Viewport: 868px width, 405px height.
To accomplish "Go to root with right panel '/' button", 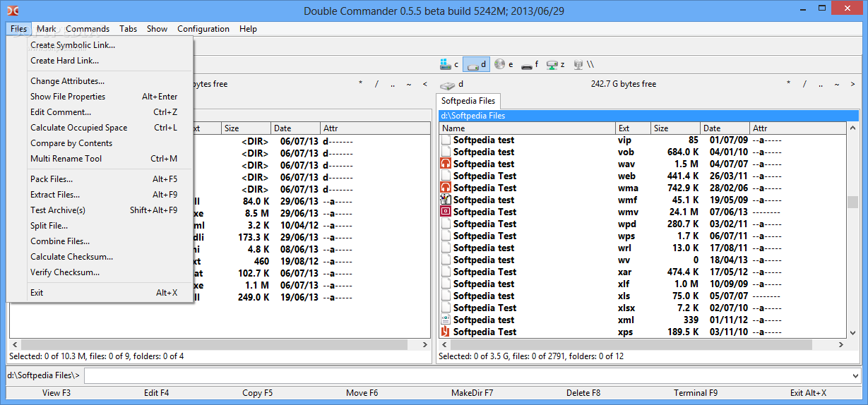I will (804, 84).
